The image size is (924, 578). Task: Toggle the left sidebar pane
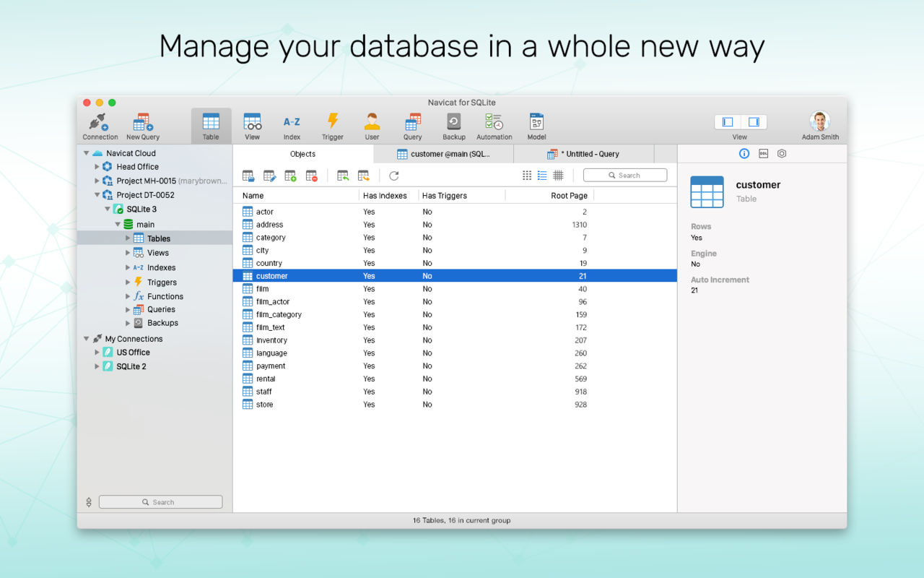(x=728, y=122)
